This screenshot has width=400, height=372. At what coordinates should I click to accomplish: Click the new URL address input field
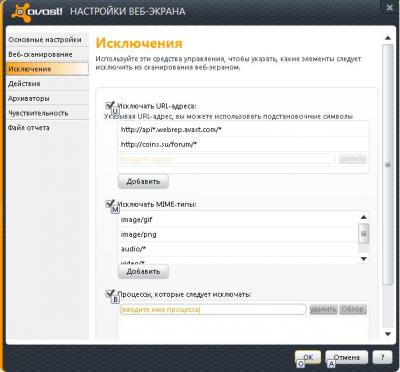click(227, 159)
